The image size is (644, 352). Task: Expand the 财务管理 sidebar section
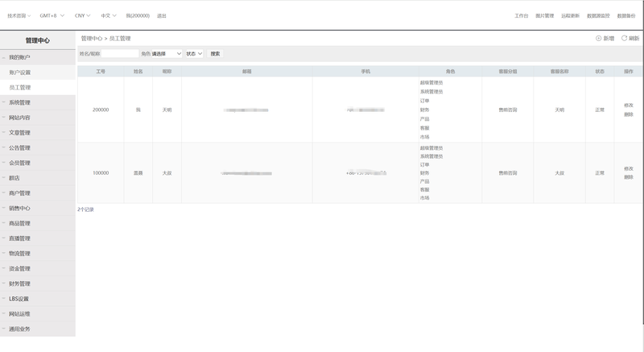point(38,284)
